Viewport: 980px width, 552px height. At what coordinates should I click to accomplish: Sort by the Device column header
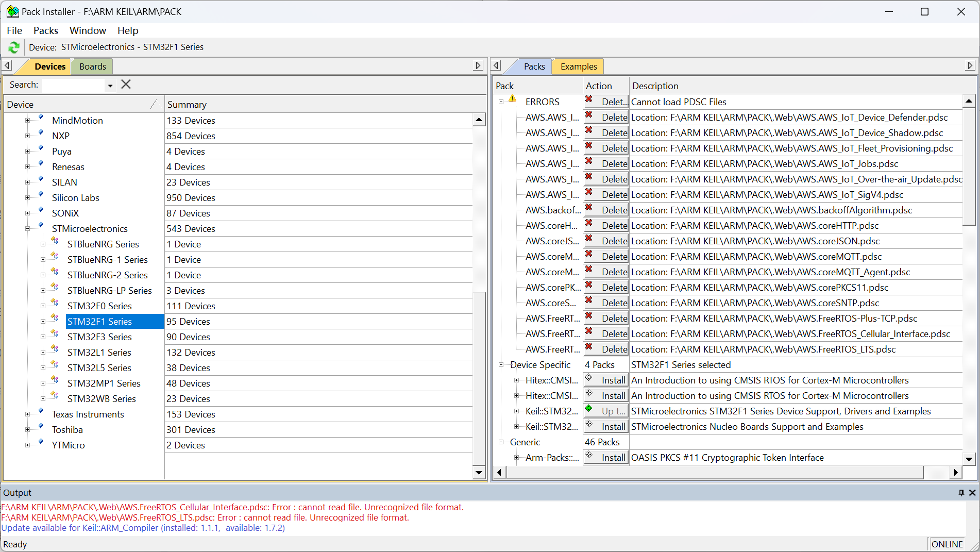point(84,105)
